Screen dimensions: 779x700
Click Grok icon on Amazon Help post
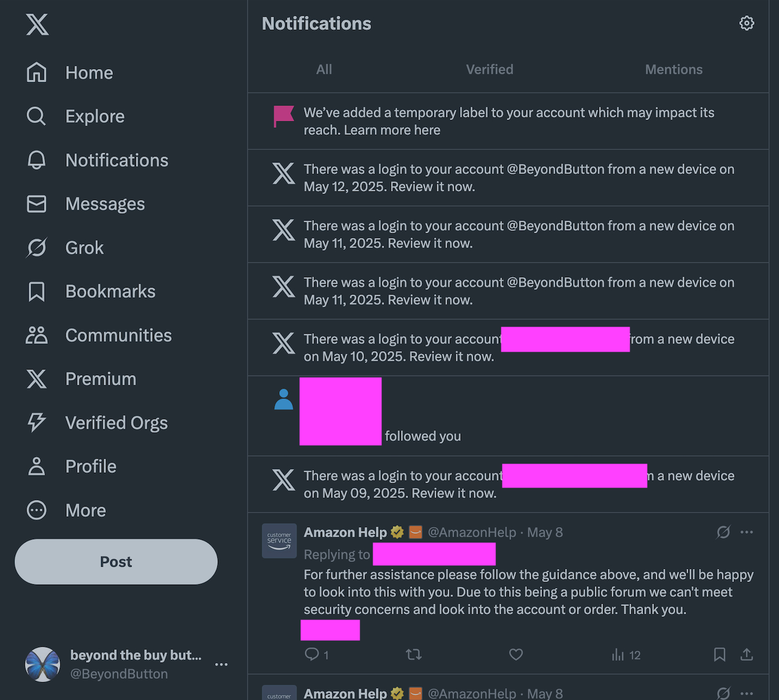coord(723,532)
